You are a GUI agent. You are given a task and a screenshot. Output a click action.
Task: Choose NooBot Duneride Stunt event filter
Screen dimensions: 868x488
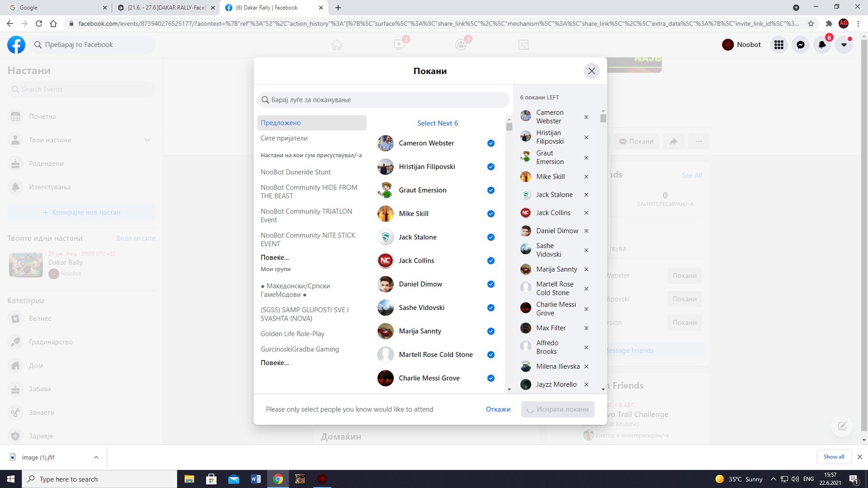tap(296, 172)
